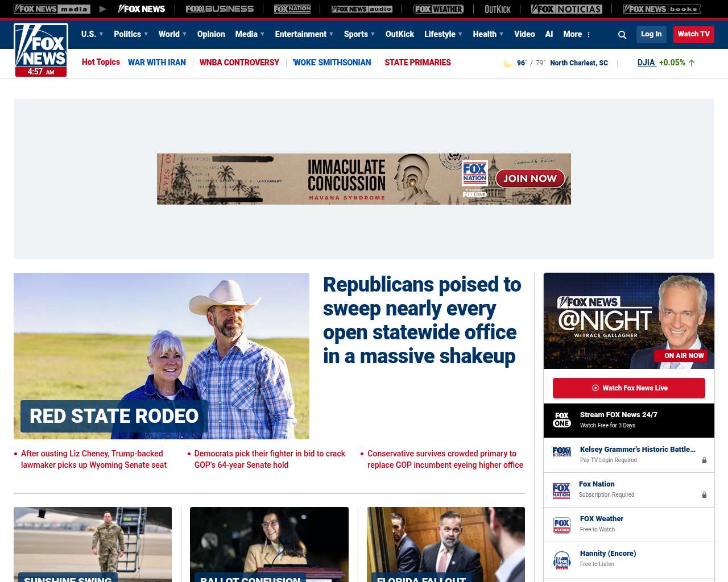The image size is (728, 582).
Task: Click the Watch TV button
Action: [x=694, y=34]
